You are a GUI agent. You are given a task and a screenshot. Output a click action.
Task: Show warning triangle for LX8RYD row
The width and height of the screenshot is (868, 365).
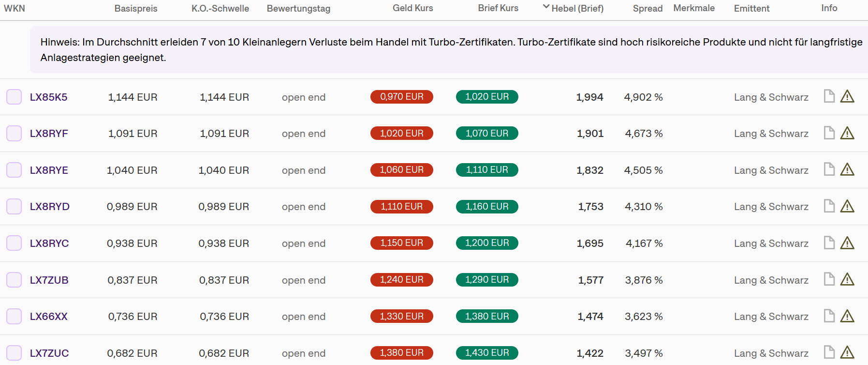pos(847,206)
